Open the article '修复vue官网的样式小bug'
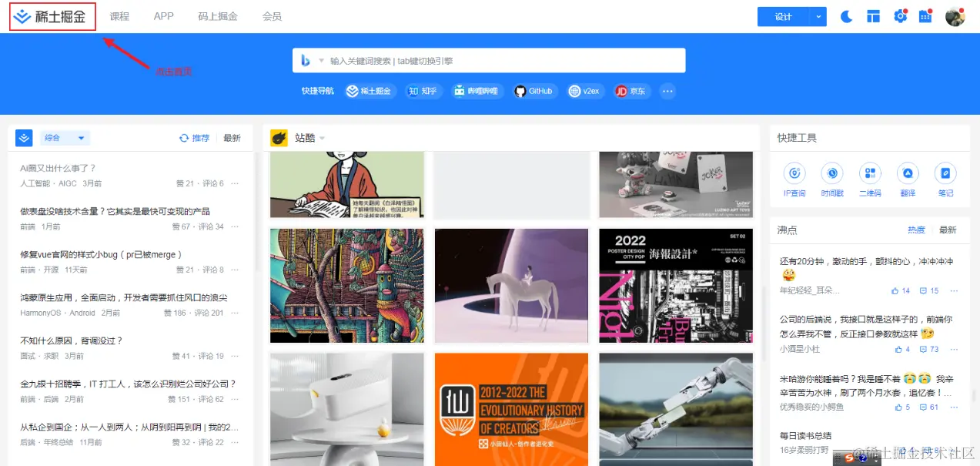The height and width of the screenshot is (466, 980). click(x=101, y=254)
